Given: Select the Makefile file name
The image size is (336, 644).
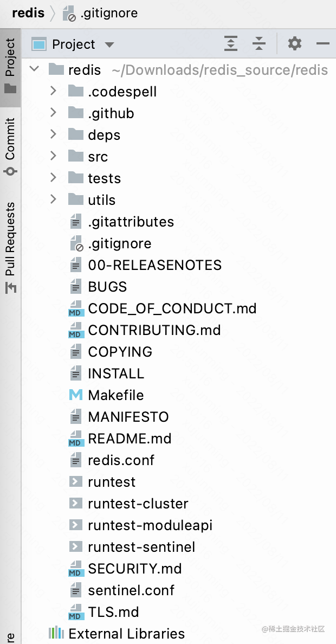Looking at the screenshot, I should 116,395.
